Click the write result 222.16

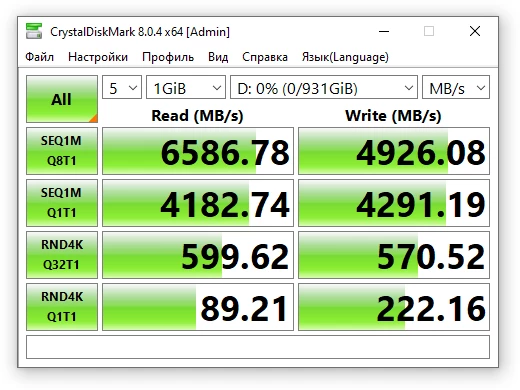click(x=394, y=307)
